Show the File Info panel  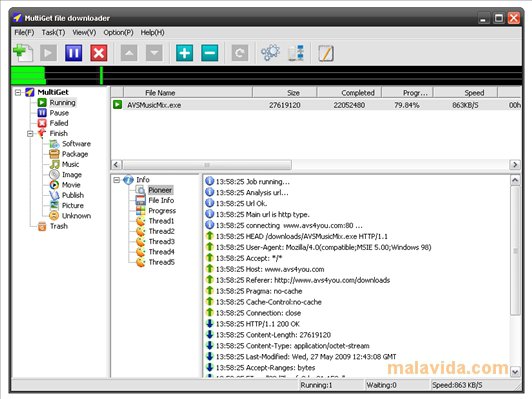161,200
